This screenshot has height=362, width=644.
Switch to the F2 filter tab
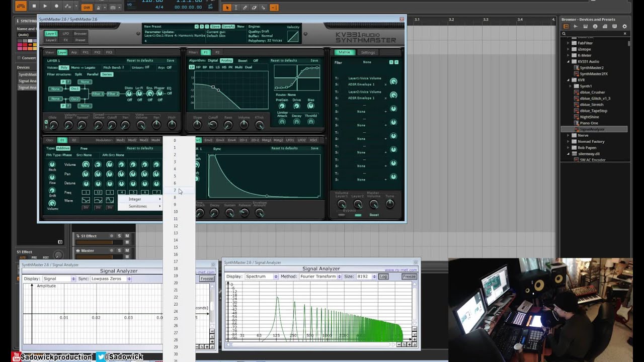tap(217, 52)
